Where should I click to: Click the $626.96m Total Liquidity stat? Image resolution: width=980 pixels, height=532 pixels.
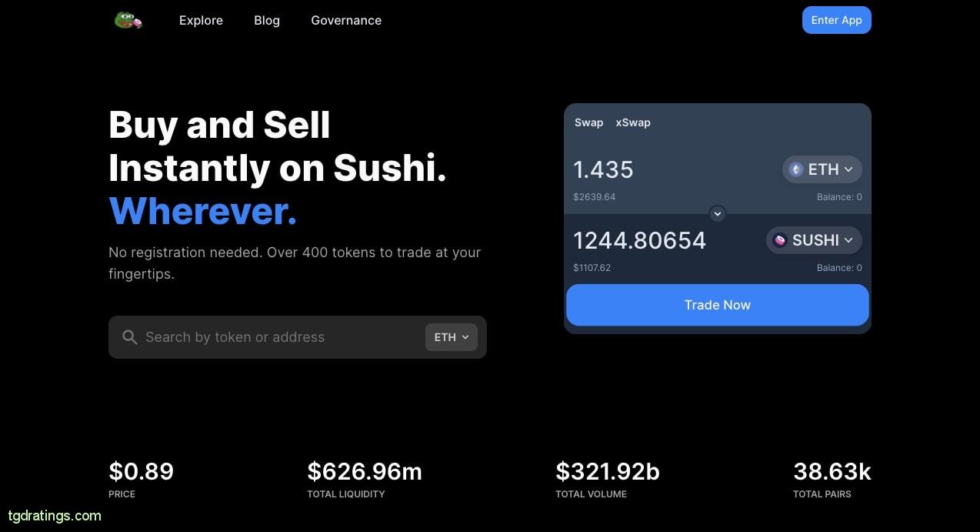pyautogui.click(x=365, y=471)
